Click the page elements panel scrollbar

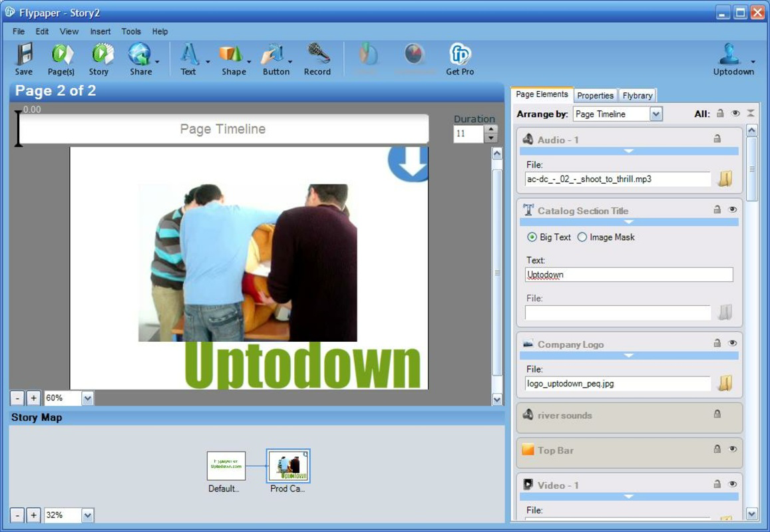pos(752,169)
